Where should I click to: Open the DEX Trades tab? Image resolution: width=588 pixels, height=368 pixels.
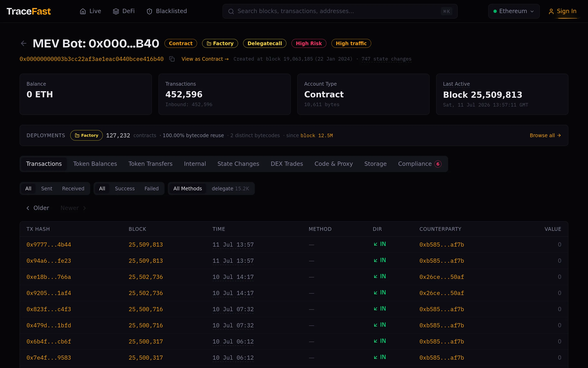click(x=287, y=164)
